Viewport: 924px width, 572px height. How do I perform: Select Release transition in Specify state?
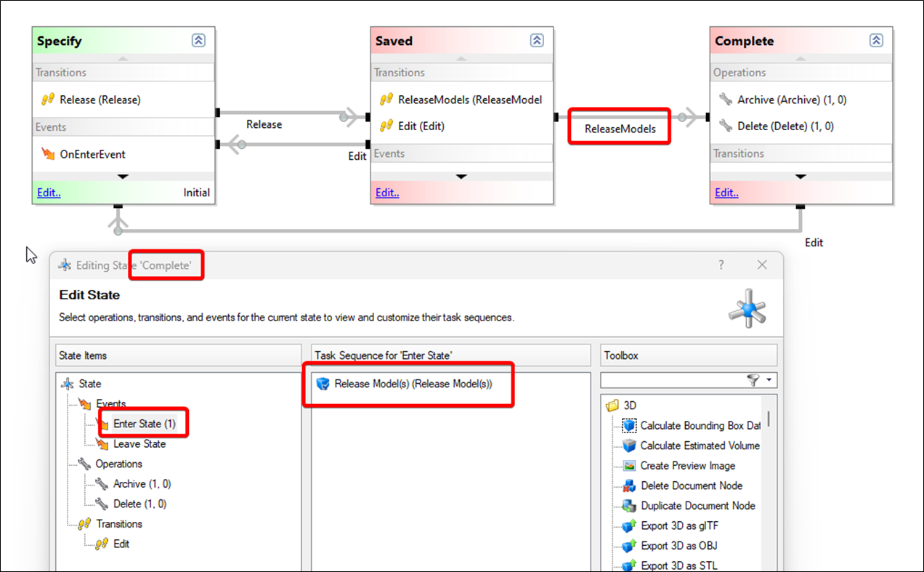point(100,100)
